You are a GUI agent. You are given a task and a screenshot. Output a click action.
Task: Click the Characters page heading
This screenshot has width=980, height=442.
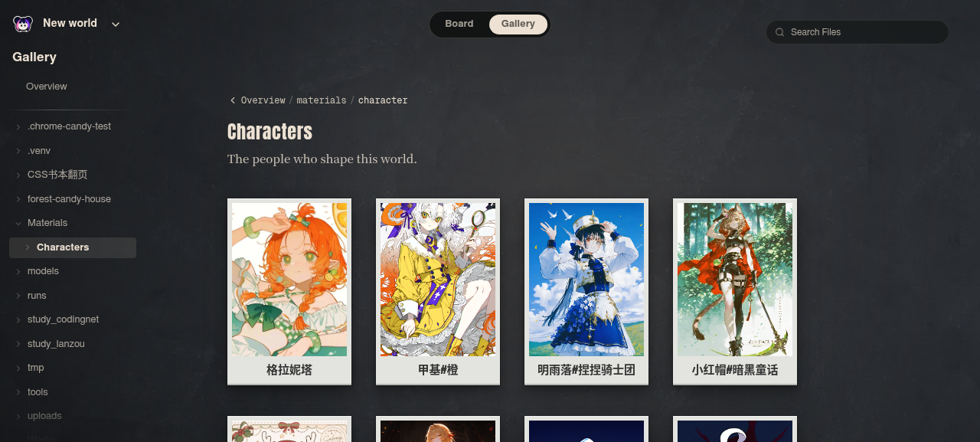pyautogui.click(x=269, y=132)
